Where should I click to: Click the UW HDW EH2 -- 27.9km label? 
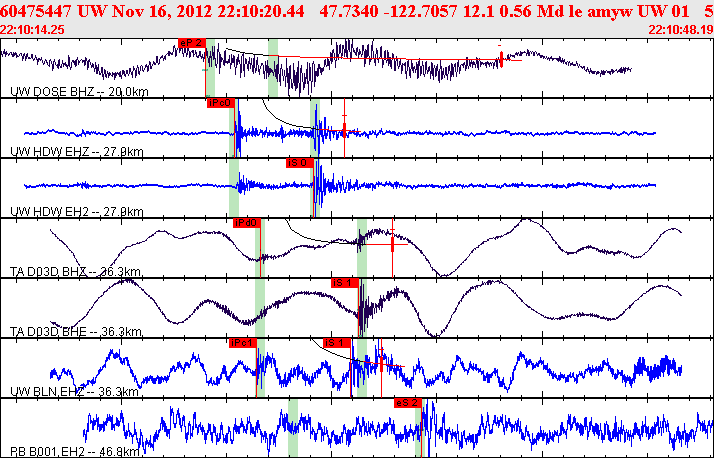[76, 212]
